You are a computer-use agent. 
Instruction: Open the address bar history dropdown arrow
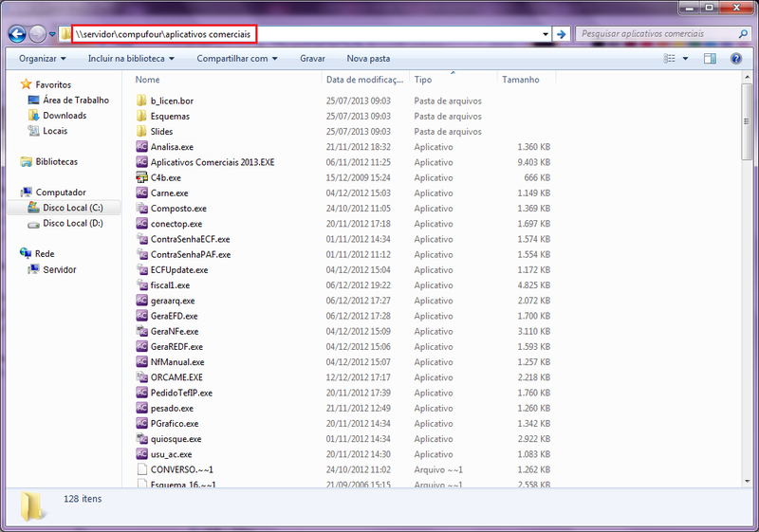click(545, 34)
